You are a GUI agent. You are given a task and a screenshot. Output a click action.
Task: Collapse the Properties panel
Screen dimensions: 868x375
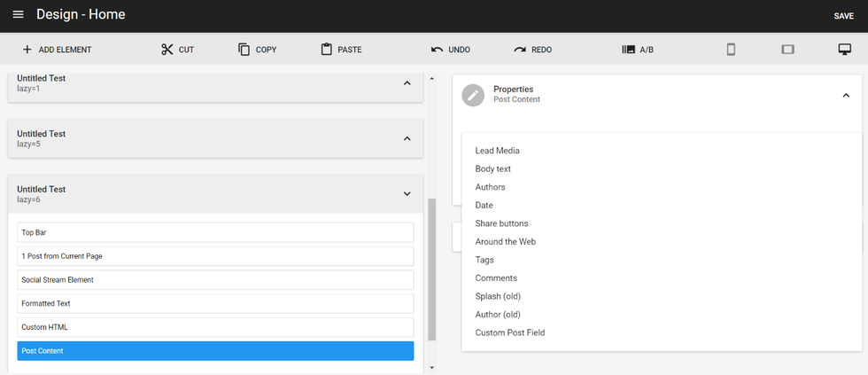click(x=845, y=95)
